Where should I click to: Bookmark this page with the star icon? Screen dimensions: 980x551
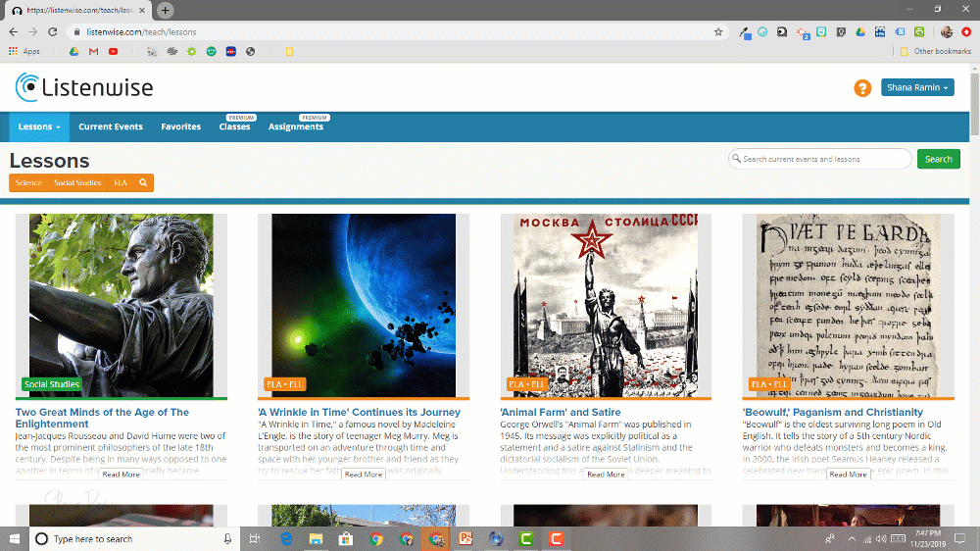click(718, 32)
